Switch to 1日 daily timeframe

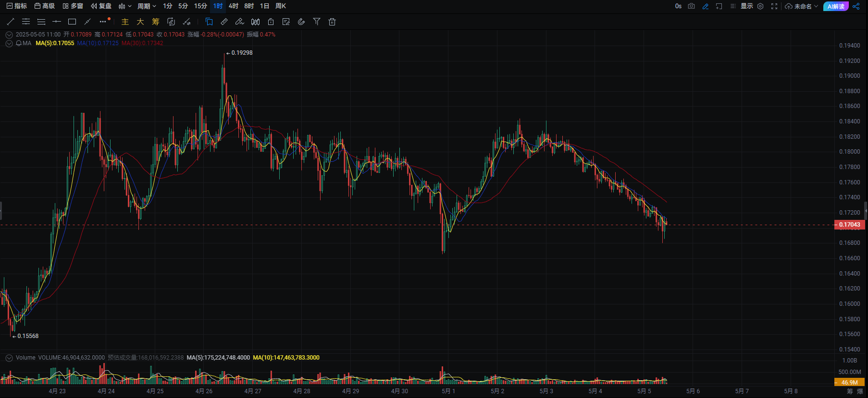264,6
